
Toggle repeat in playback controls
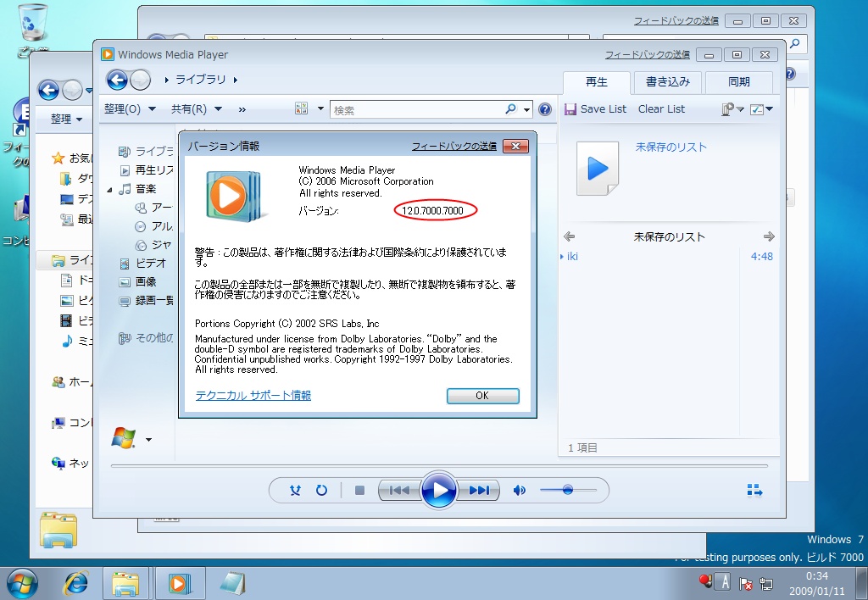(321, 490)
